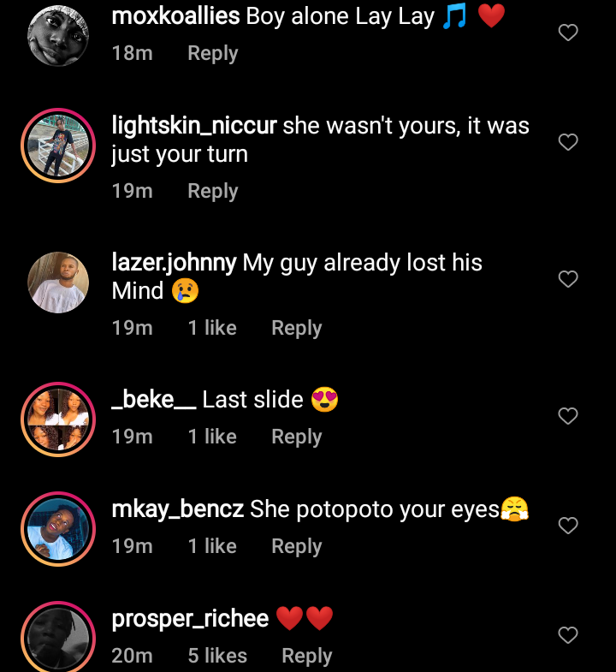Like lightskin_niccur's comment with the heart

pos(568,142)
